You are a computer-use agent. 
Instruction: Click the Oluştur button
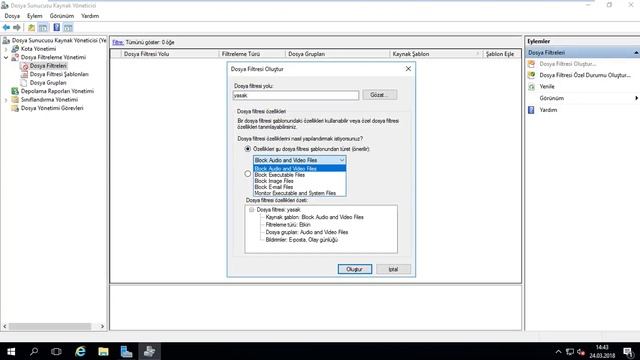(x=355, y=269)
